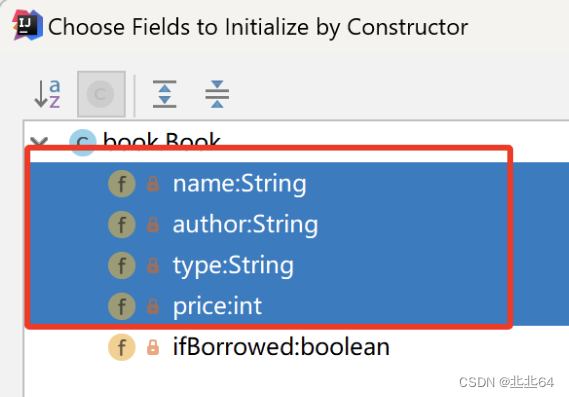
Task: Click the field icon beside price:int
Action: pos(122,306)
